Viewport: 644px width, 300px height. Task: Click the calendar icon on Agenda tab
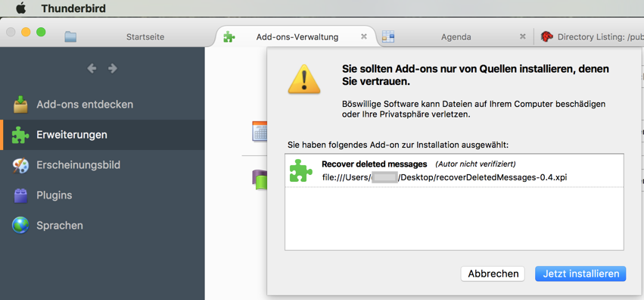click(387, 37)
